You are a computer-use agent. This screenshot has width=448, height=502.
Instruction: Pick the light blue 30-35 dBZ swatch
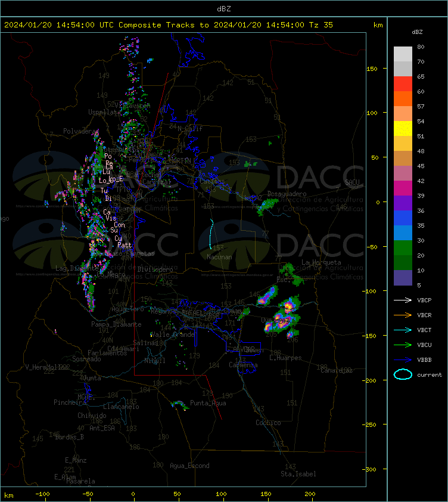[x=403, y=233]
